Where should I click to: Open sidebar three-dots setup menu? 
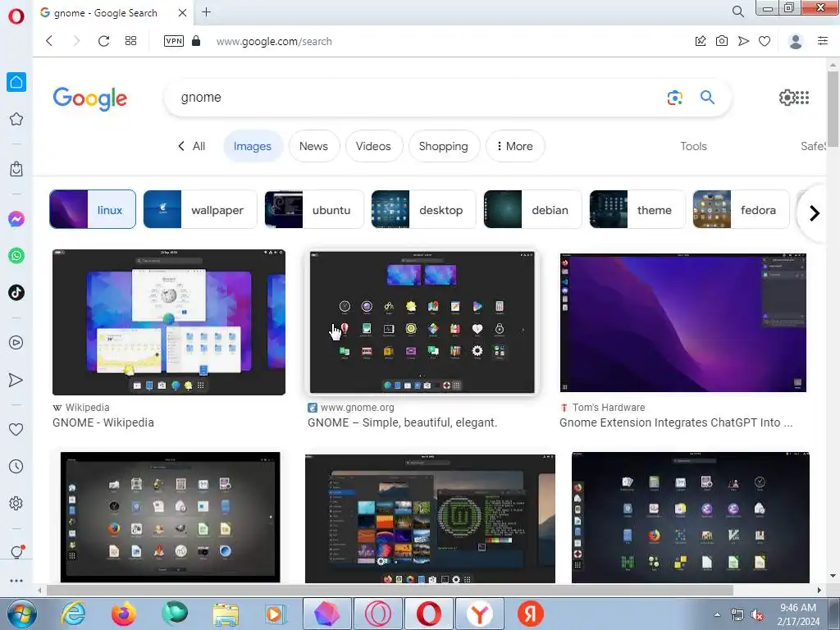click(16, 581)
